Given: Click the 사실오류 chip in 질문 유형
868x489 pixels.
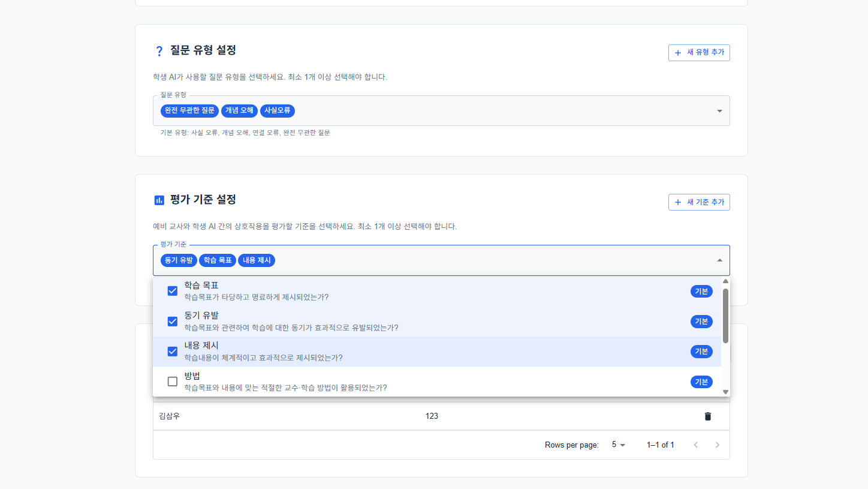Looking at the screenshot, I should [278, 110].
